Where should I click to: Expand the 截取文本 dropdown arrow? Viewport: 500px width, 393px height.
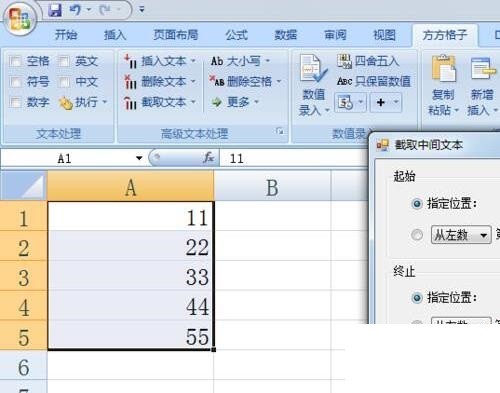(x=193, y=102)
